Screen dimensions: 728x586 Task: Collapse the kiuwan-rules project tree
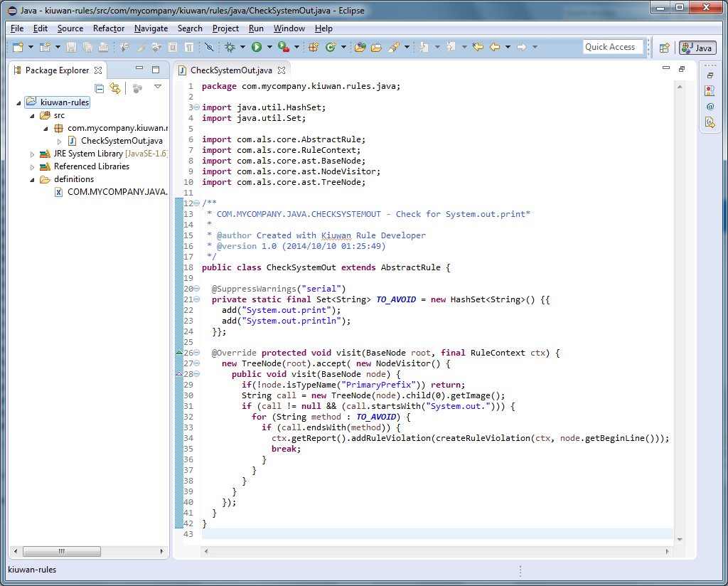click(19, 102)
